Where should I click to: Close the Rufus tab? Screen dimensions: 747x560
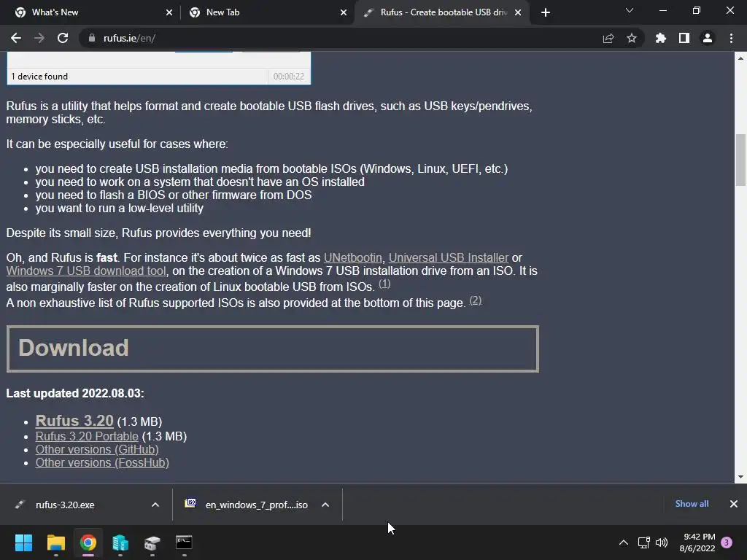[518, 12]
